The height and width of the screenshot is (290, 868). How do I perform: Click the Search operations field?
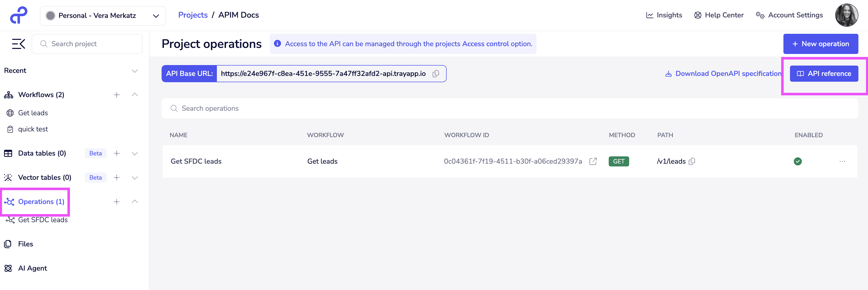236,108
